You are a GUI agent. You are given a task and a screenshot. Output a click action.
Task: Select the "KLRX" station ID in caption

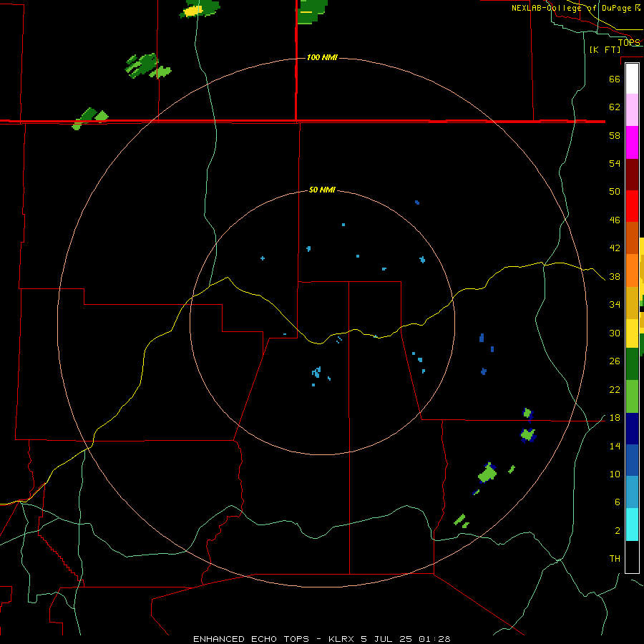(343, 639)
